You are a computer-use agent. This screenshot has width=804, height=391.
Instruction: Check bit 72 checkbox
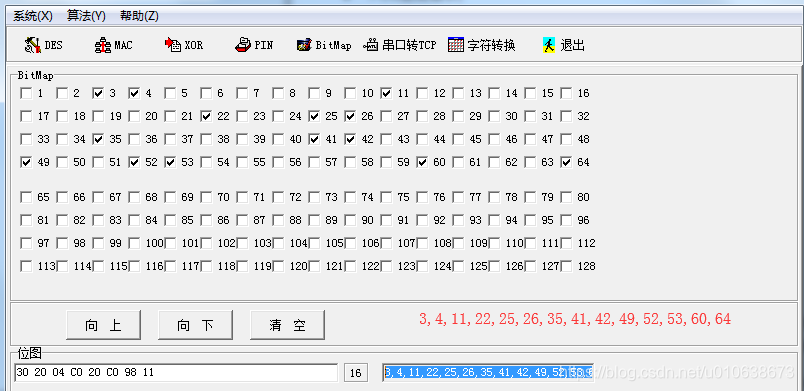pyautogui.click(x=278, y=197)
